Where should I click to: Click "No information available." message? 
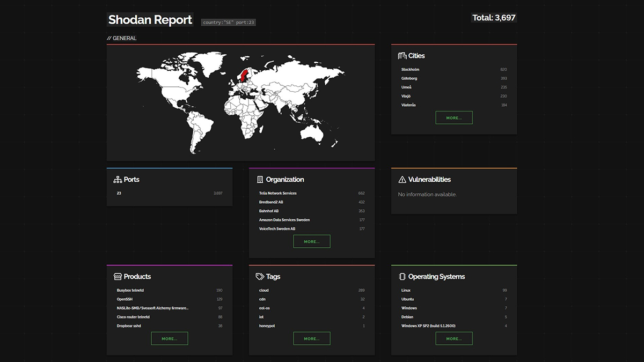[427, 195]
